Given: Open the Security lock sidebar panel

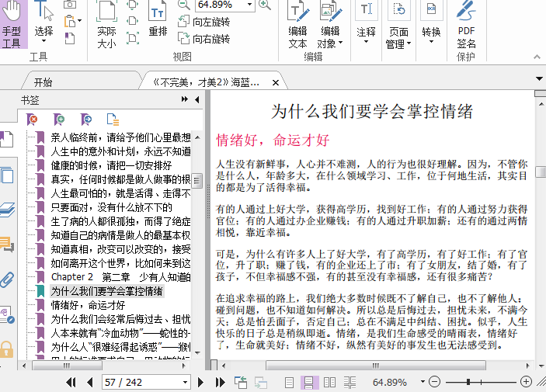Looking at the screenshot, I should click(7, 349).
